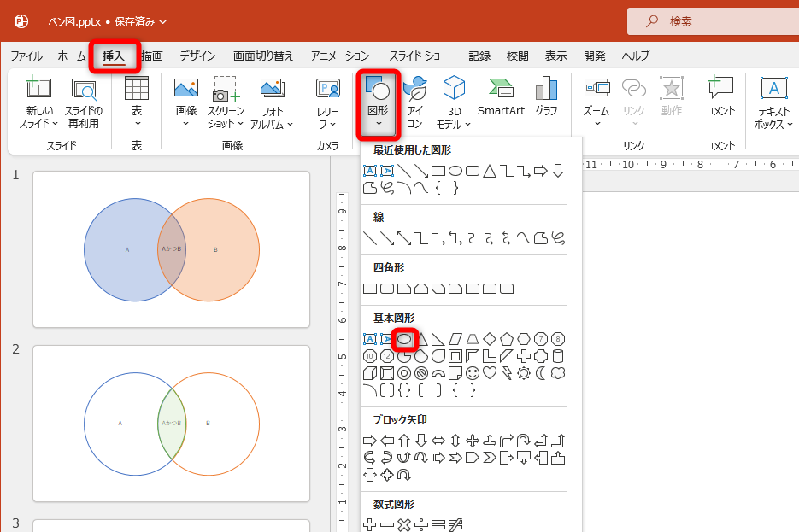Select the oval shape in 基本図形
799x532 pixels.
tap(404, 339)
